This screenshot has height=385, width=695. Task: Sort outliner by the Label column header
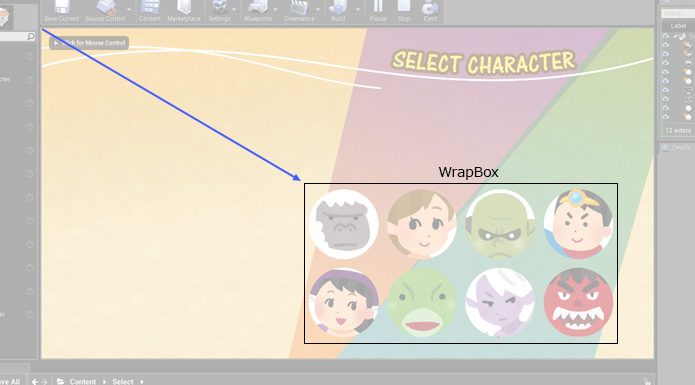point(678,26)
